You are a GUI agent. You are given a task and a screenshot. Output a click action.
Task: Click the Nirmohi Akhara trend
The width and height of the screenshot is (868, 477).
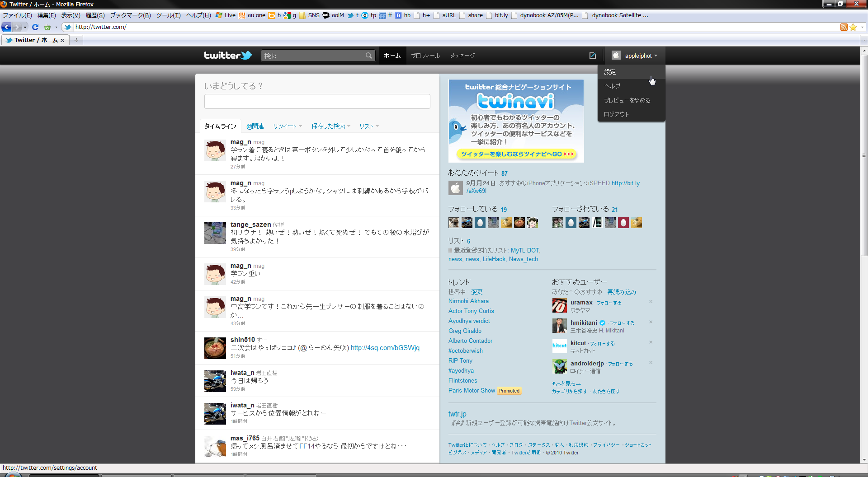[468, 301]
